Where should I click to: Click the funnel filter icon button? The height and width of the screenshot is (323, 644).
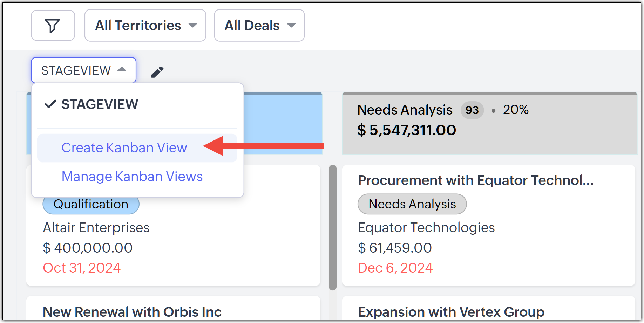pos(53,26)
